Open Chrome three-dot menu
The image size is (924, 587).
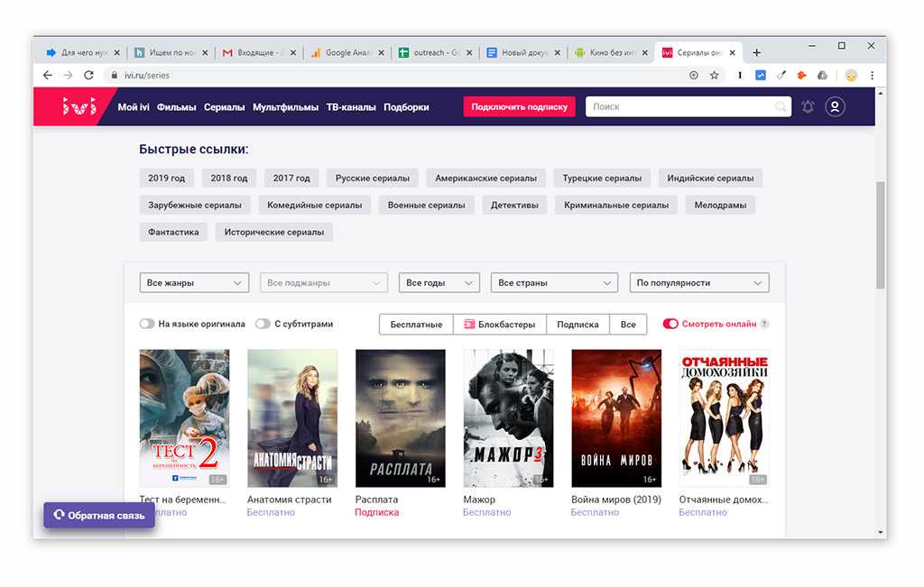(x=872, y=76)
